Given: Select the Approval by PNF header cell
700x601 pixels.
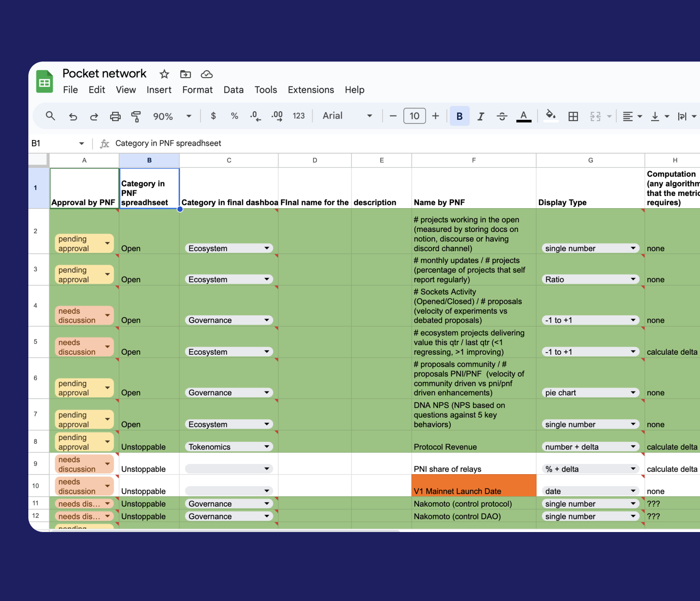Looking at the screenshot, I should pyautogui.click(x=84, y=188).
